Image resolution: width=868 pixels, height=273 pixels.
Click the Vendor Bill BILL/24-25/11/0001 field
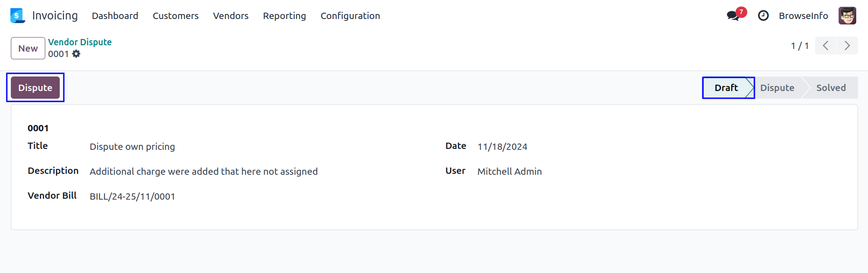pos(132,196)
